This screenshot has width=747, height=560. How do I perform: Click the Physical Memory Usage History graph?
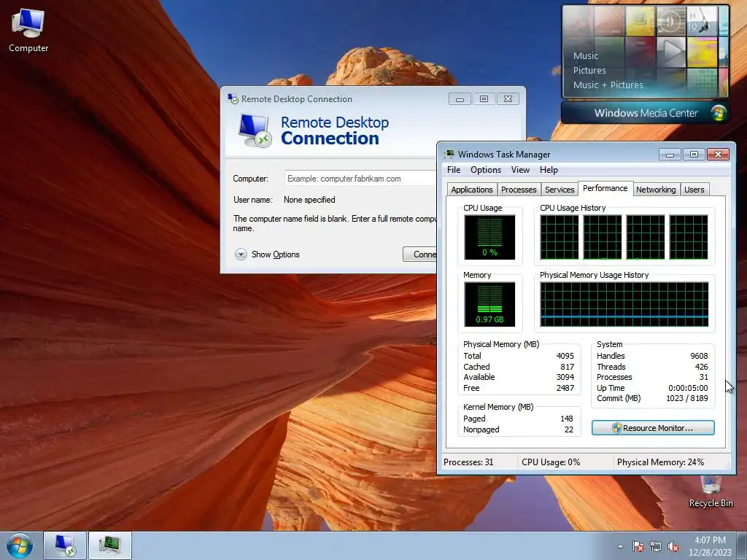[x=624, y=304]
